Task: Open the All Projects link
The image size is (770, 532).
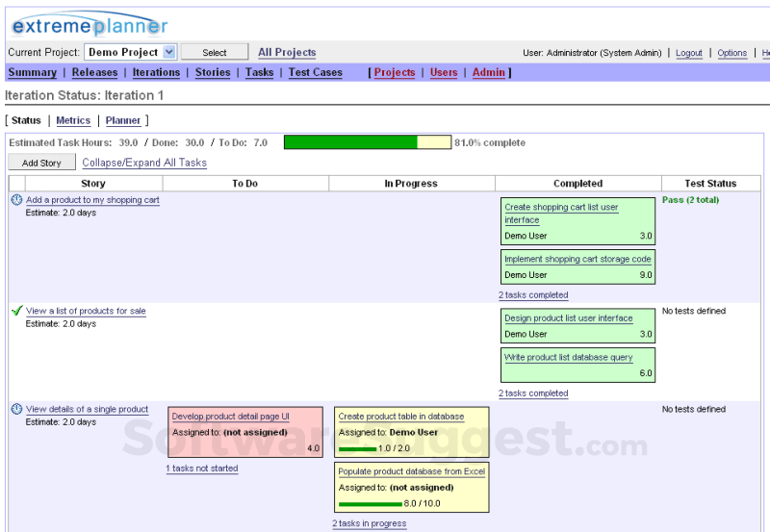Action: click(287, 52)
